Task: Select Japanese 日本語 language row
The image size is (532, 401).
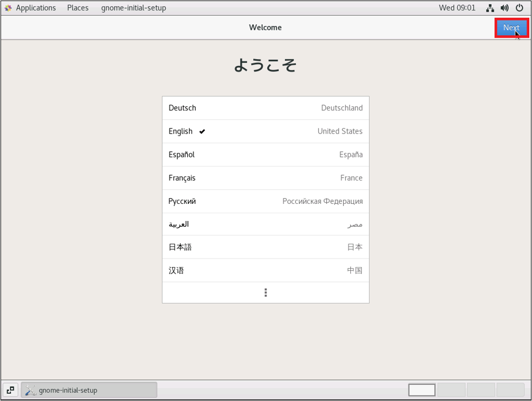Action: point(265,247)
